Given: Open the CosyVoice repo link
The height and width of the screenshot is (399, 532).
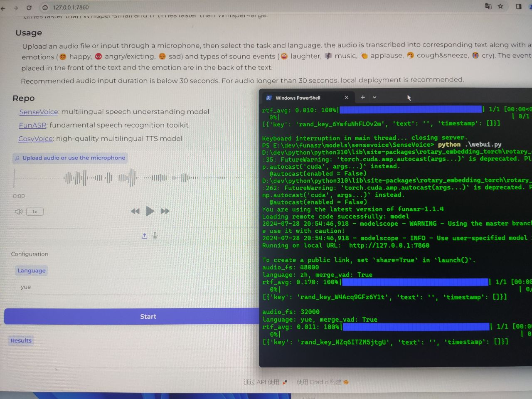Looking at the screenshot, I should [x=35, y=139].
